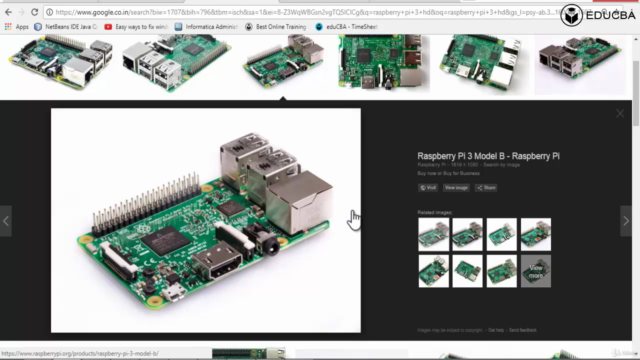
Task: Open third related image in top row
Action: 502,234
